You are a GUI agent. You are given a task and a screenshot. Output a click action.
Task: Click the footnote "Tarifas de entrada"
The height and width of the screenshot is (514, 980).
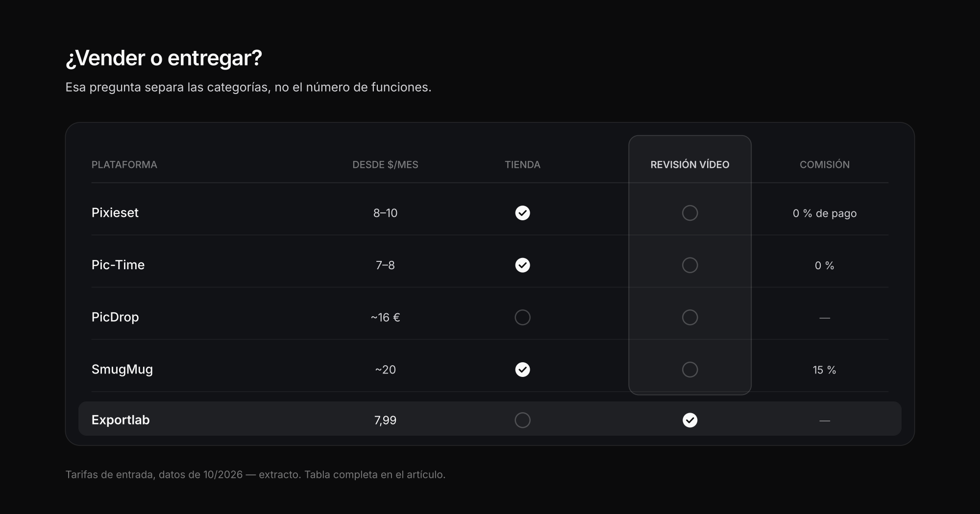pos(255,474)
